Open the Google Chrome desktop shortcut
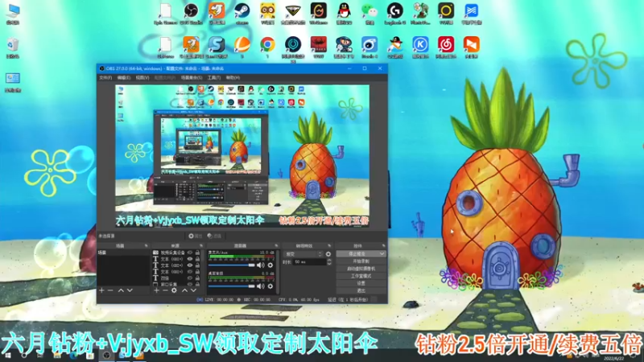644x362 pixels. [x=267, y=47]
